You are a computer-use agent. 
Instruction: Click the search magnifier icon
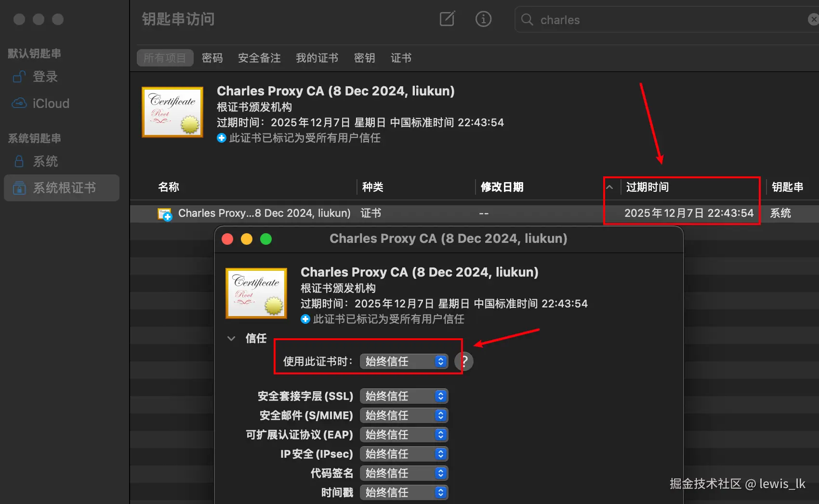(x=527, y=19)
